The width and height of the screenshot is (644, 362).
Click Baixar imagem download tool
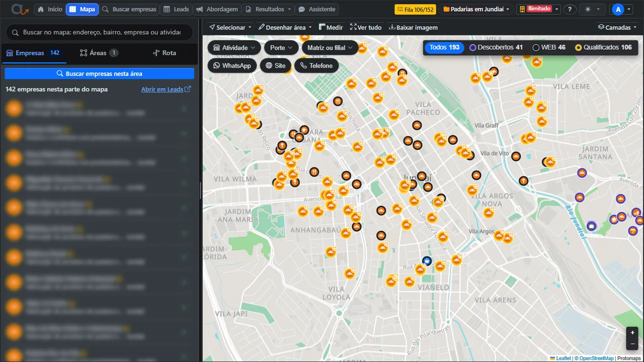pyautogui.click(x=413, y=27)
